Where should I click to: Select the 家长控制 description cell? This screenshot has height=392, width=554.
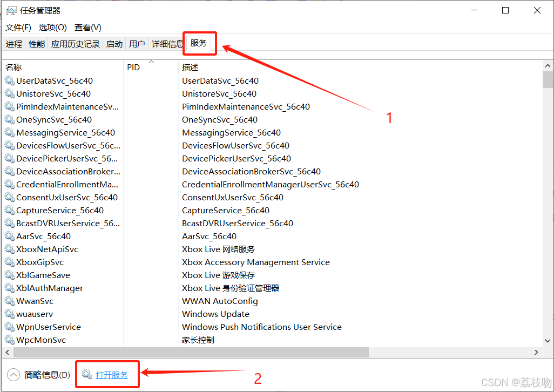tap(198, 340)
